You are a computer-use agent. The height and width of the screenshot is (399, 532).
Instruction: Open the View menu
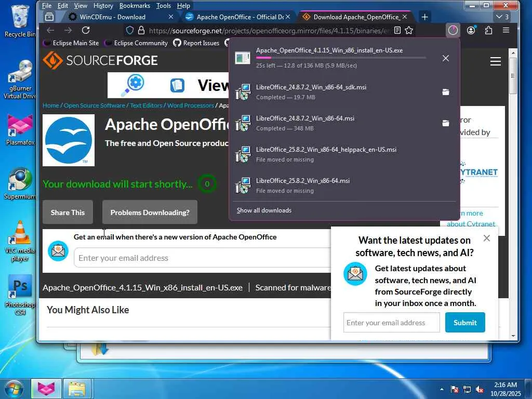(x=81, y=5)
